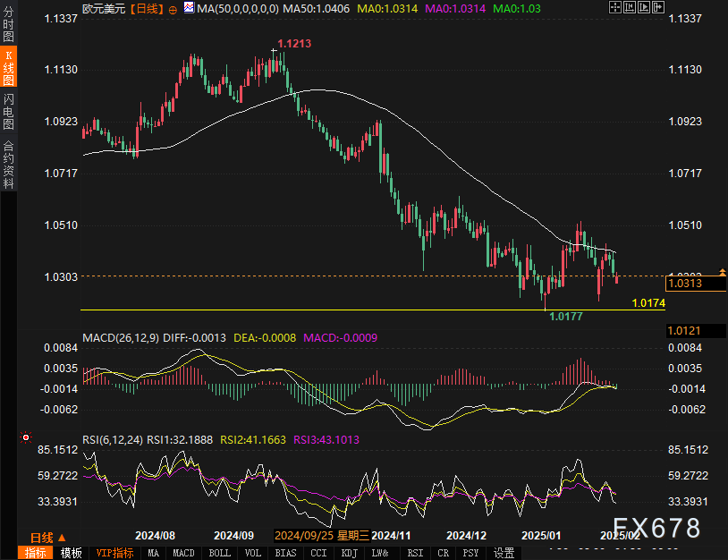Click the MA50:1.0406 value
Viewport: 728px width, 560px height.
point(317,8)
